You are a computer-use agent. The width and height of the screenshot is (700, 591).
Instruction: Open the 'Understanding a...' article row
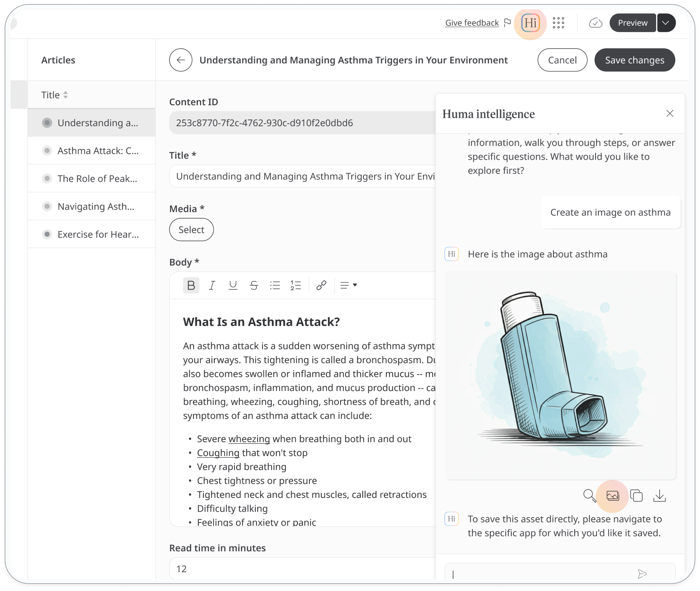pos(92,123)
